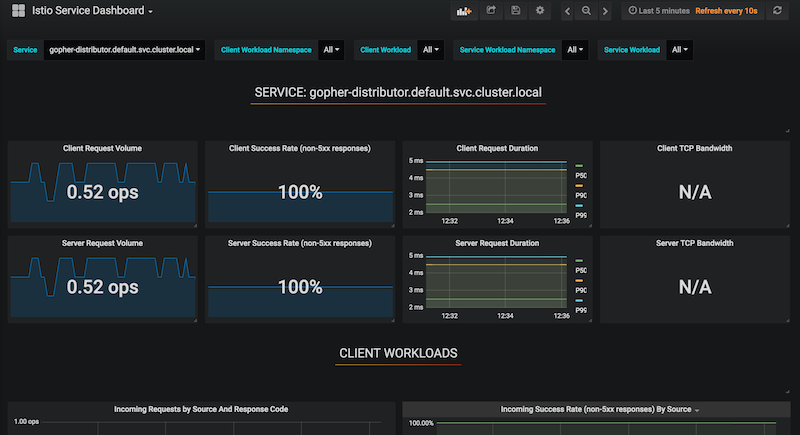800x435 pixels.
Task: Open Client Workload All dropdown
Action: [x=430, y=50]
